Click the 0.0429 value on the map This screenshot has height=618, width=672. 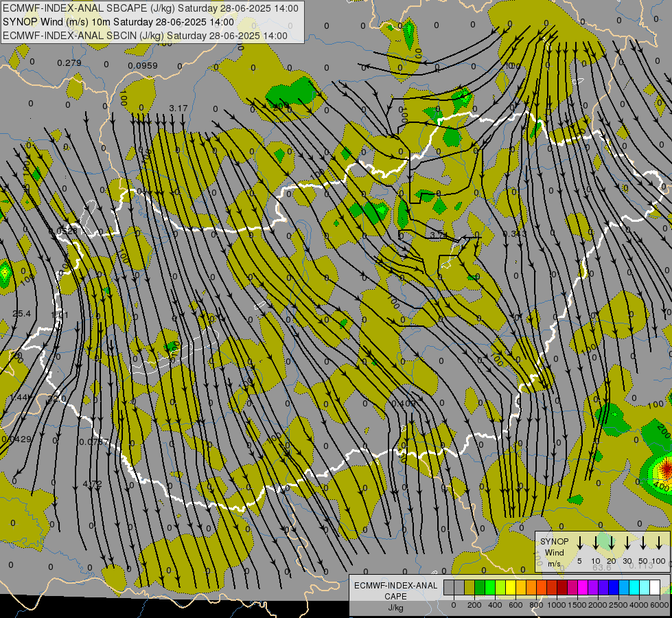pyautogui.click(x=16, y=439)
